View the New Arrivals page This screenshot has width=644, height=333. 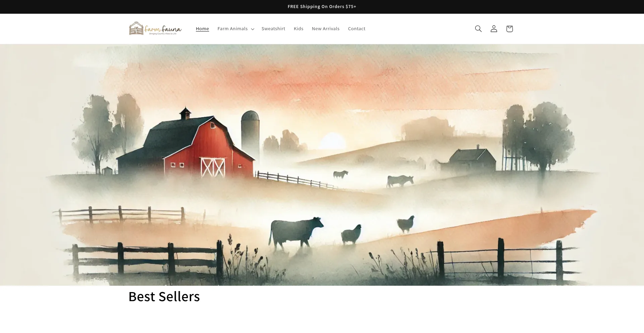[326, 29]
